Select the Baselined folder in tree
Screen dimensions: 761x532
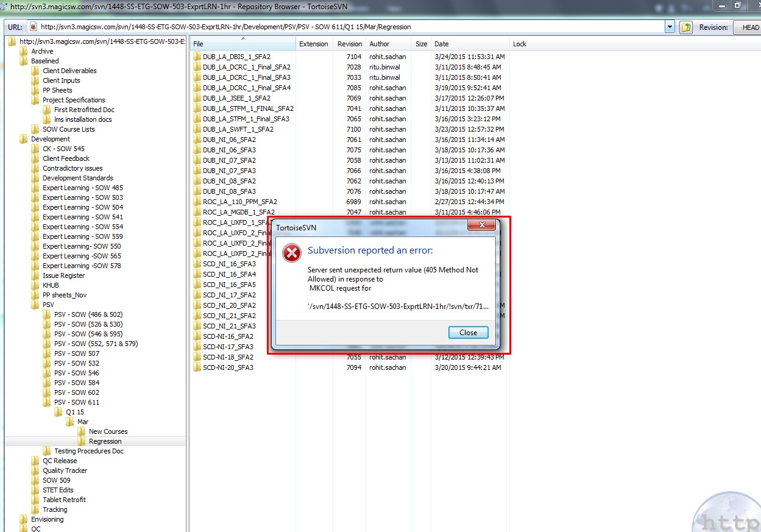44,61
